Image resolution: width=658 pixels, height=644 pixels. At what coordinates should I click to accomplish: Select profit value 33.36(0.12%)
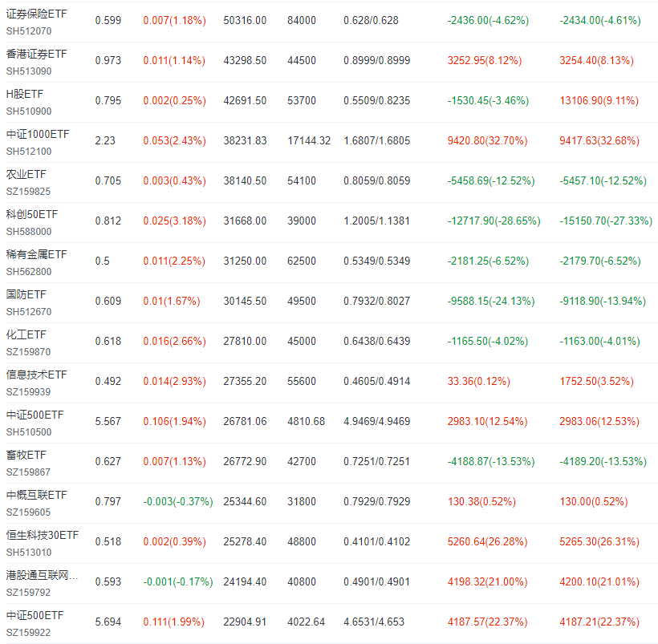click(478, 382)
